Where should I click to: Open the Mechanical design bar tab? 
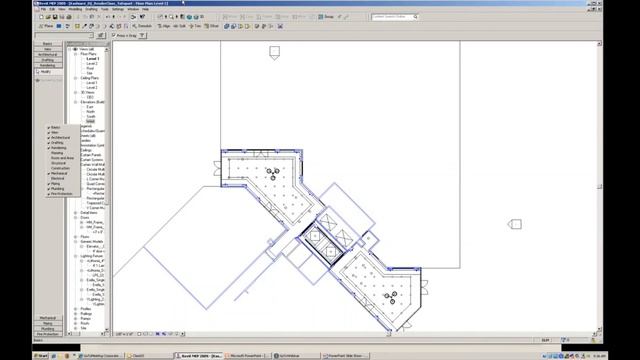click(48, 318)
